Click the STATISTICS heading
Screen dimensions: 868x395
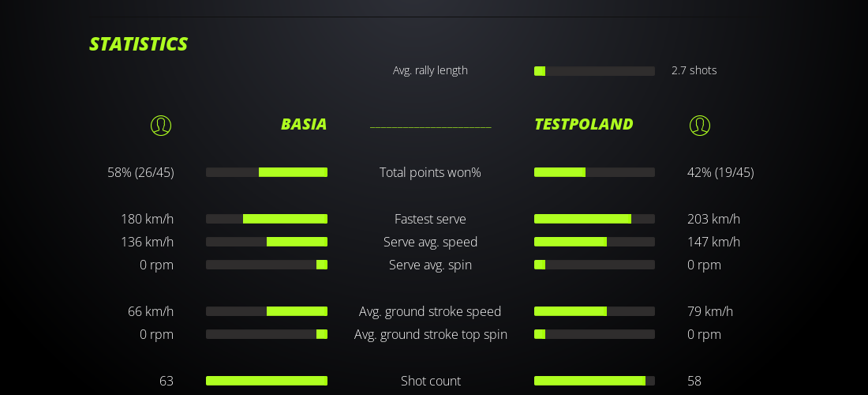138,44
